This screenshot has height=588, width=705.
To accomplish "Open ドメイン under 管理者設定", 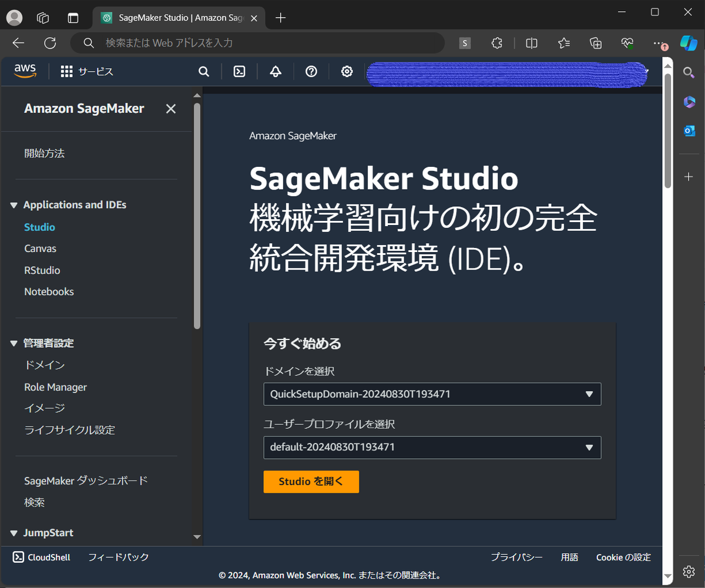I will tap(44, 365).
